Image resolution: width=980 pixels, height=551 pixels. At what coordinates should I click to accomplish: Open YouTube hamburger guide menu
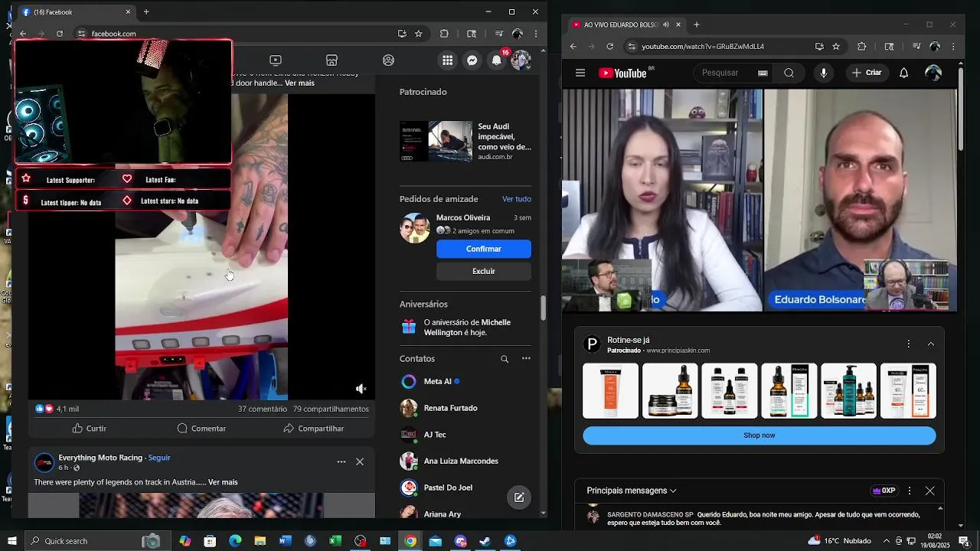click(x=580, y=73)
